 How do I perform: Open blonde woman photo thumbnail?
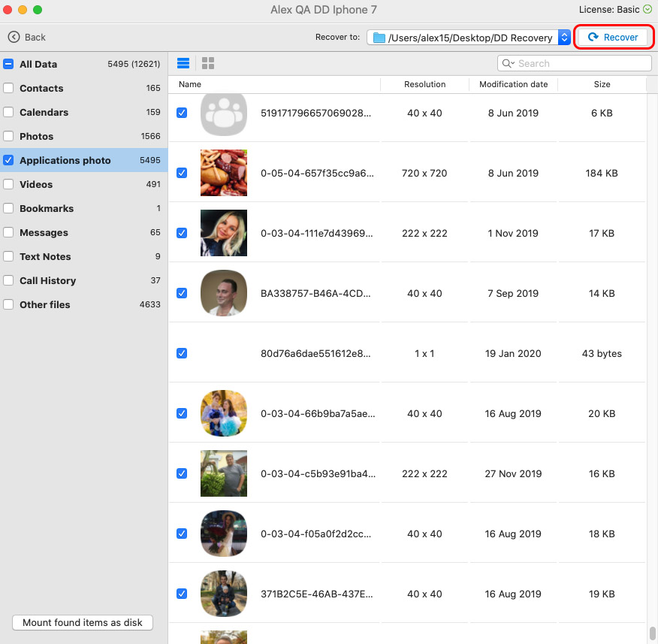click(224, 233)
